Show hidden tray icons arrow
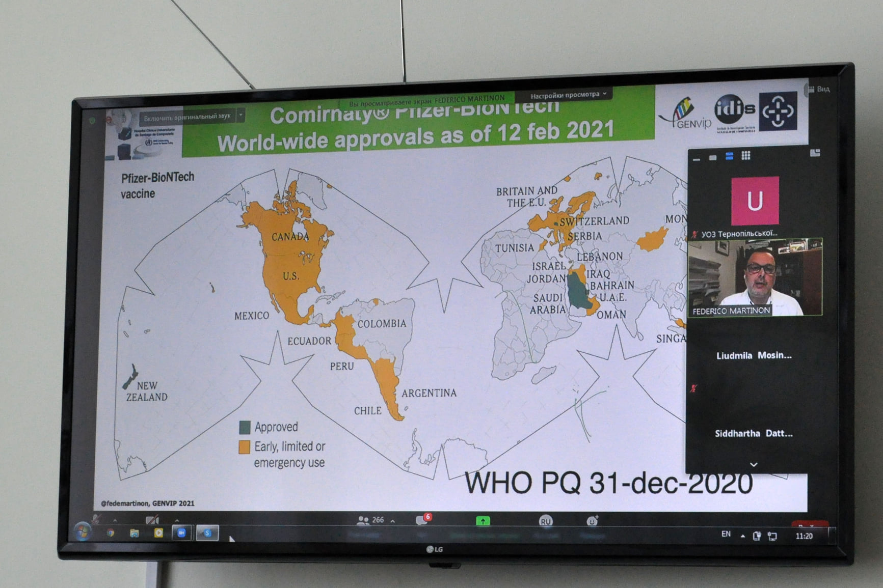The image size is (883, 588). coord(743,536)
